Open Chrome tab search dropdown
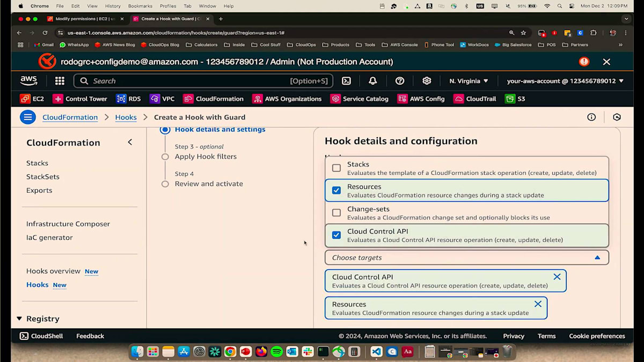 pyautogui.click(x=626, y=19)
